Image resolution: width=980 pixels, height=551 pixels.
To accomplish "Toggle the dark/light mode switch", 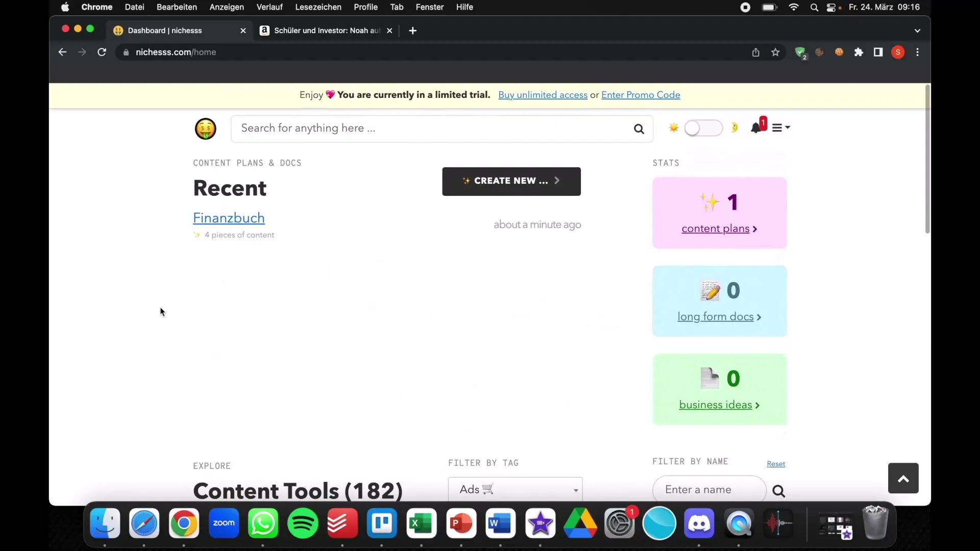I will click(704, 128).
